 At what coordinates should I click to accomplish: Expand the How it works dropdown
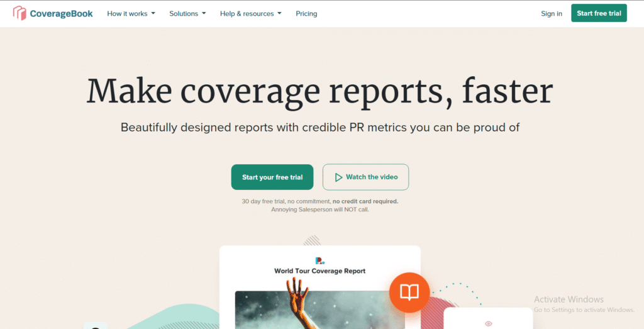[131, 14]
